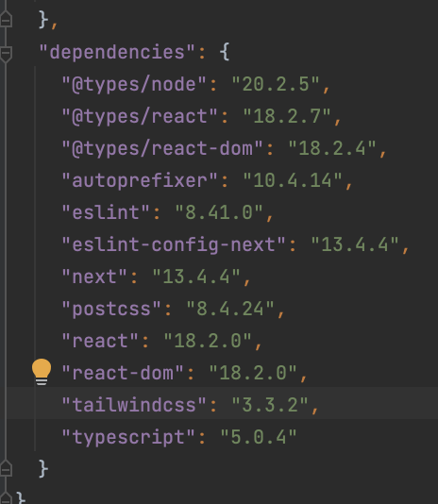Click fold end marker above dependencies

click(6, 18)
